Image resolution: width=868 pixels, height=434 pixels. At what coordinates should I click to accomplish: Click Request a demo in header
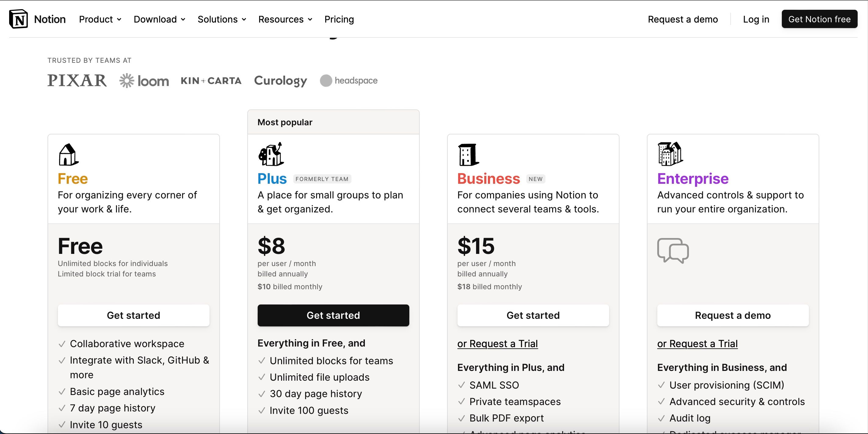pos(683,19)
